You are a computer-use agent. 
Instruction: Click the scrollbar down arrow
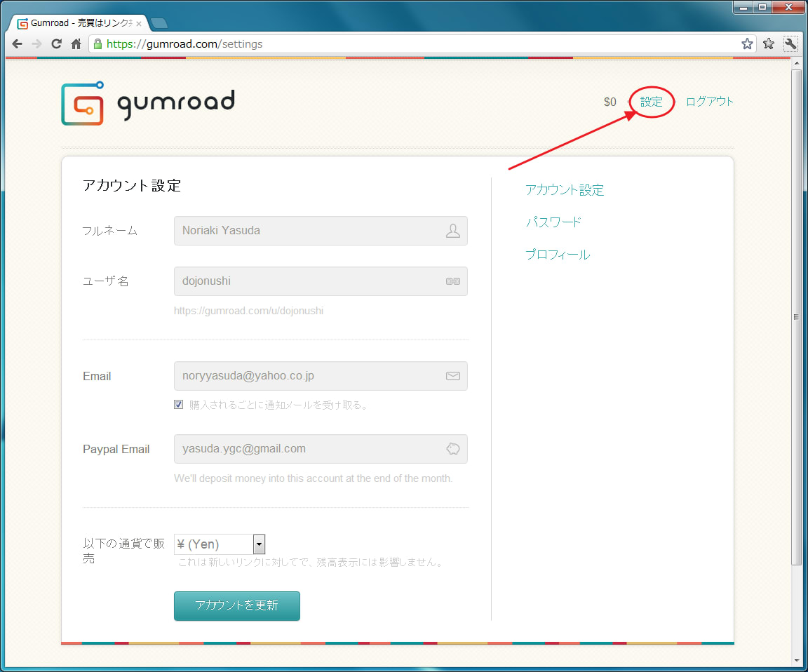[x=796, y=660]
